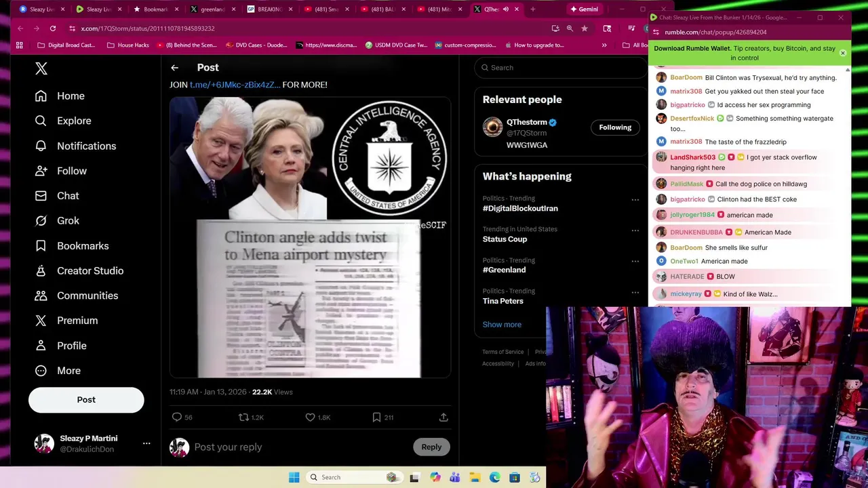The image size is (868, 488).
Task: Repost the post with 1.2K reposts
Action: point(243,418)
